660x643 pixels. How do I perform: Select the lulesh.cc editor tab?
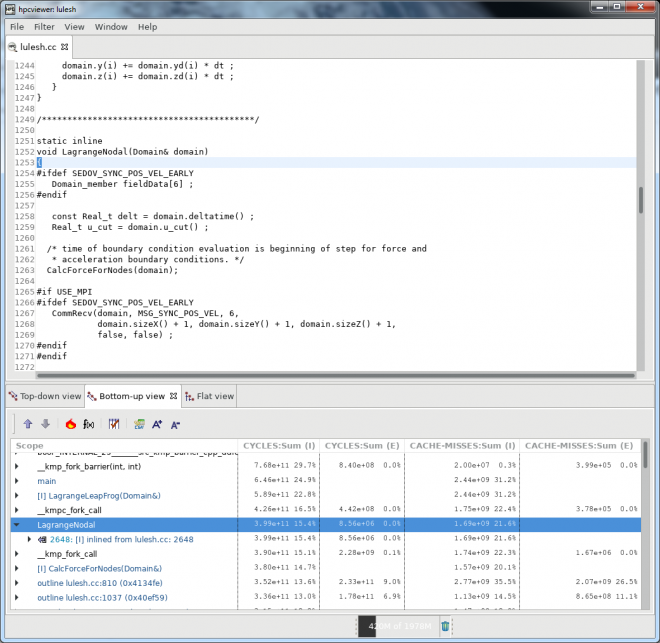click(38, 47)
